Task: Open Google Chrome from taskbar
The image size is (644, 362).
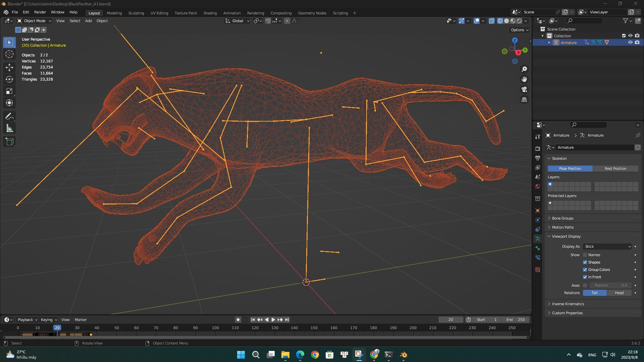Action: [315, 355]
